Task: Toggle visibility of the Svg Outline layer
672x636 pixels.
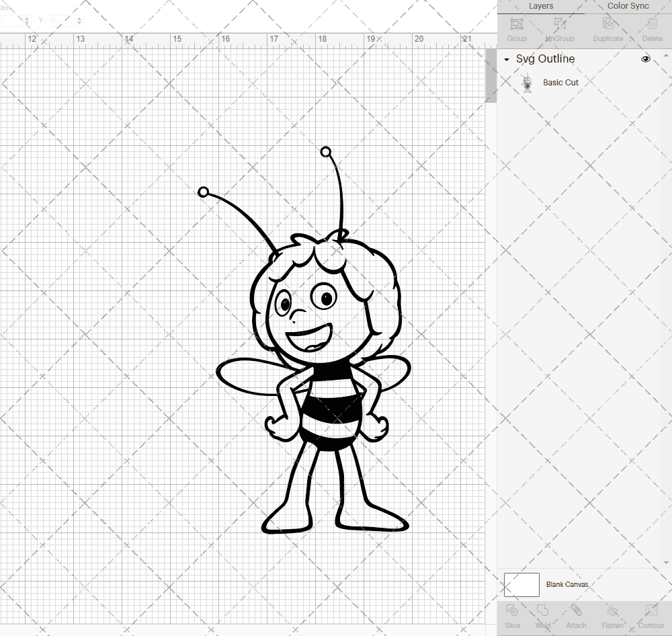Action: 646,59
